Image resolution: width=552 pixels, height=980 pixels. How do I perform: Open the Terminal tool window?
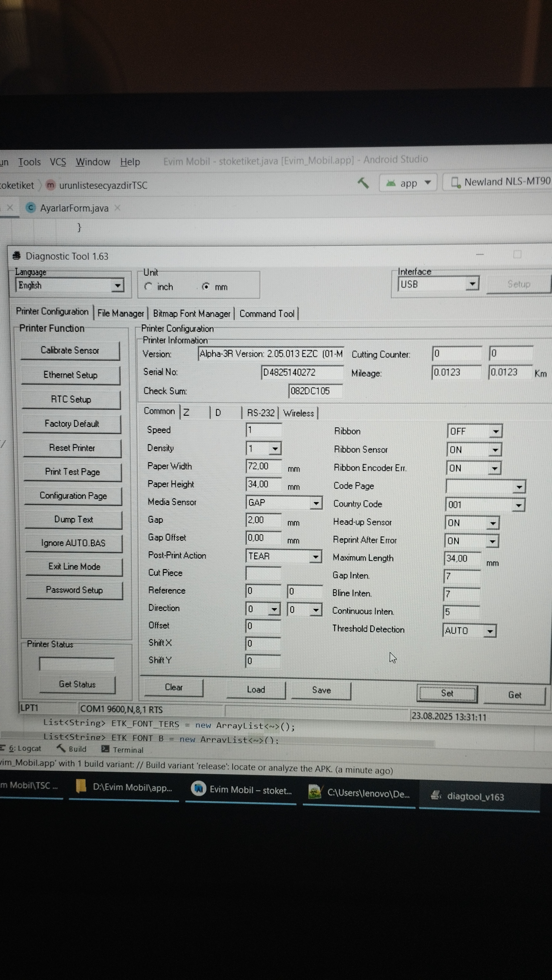123,749
